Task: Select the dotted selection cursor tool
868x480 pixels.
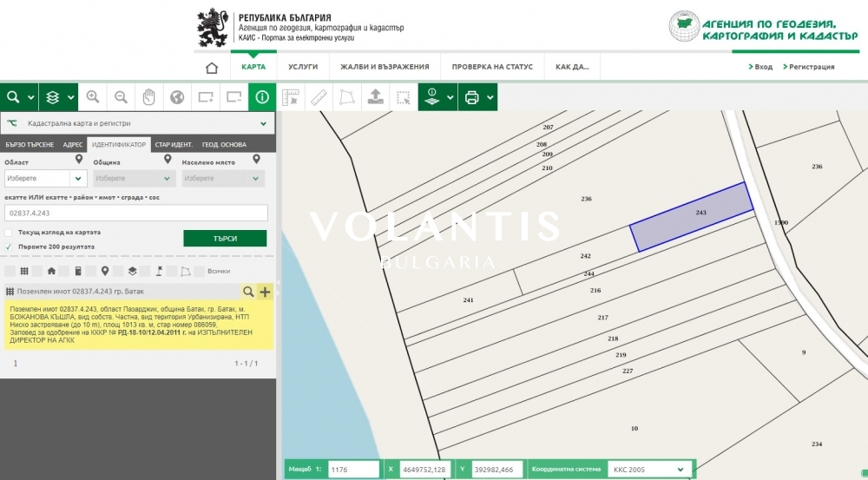Action: coord(404,97)
